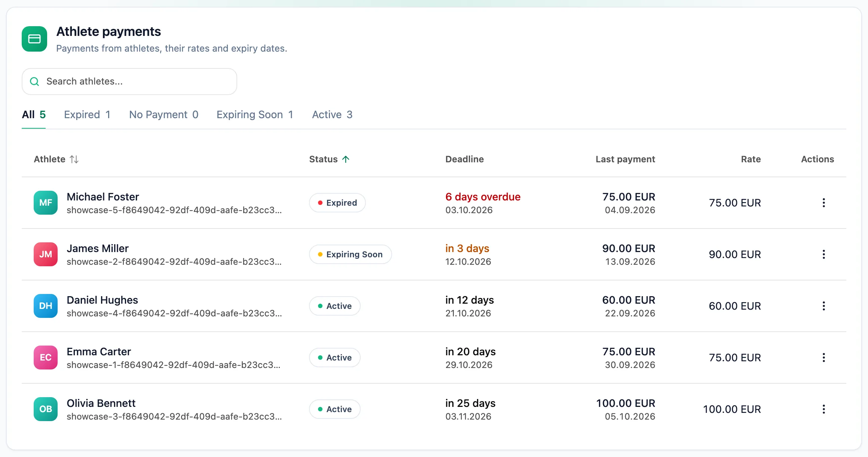Click Olivia Bennett's Active status badge
The width and height of the screenshot is (868, 457).
pyautogui.click(x=334, y=409)
